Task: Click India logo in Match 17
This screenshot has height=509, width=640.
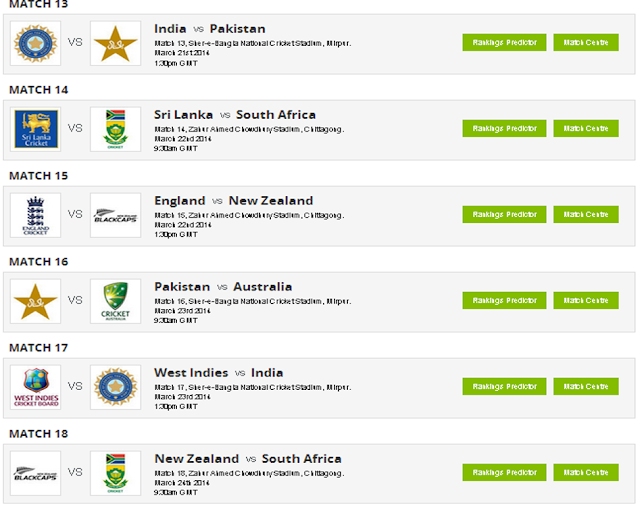Action: point(115,387)
